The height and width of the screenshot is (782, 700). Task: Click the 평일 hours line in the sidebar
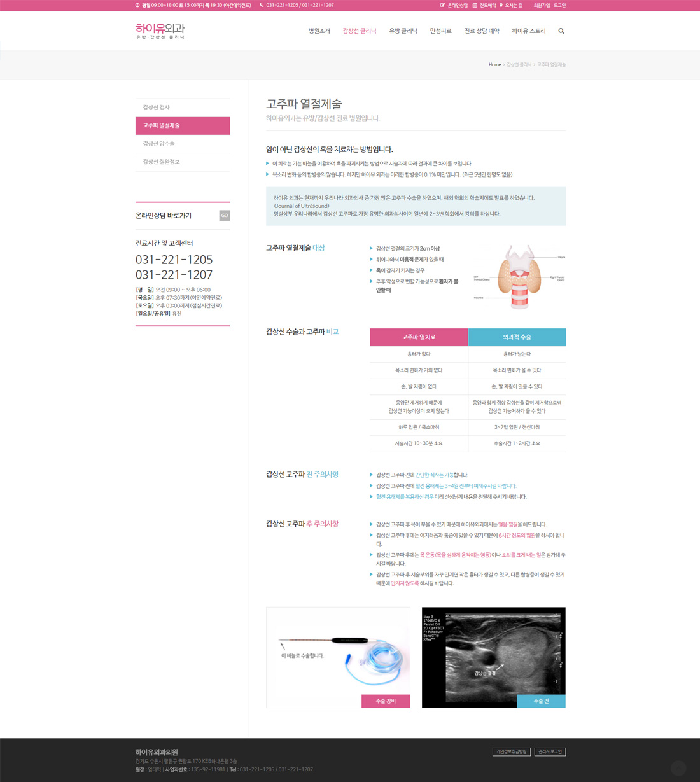coord(173,290)
